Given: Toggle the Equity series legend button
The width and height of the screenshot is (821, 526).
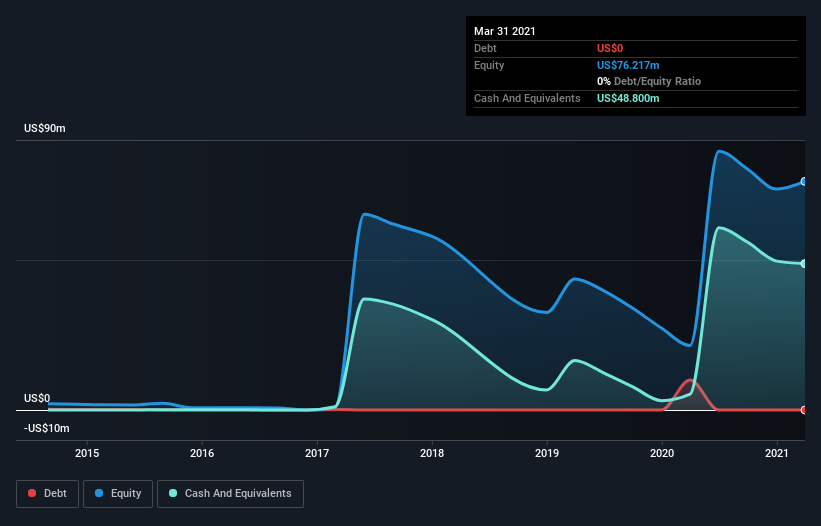Looking at the screenshot, I should [x=118, y=494].
